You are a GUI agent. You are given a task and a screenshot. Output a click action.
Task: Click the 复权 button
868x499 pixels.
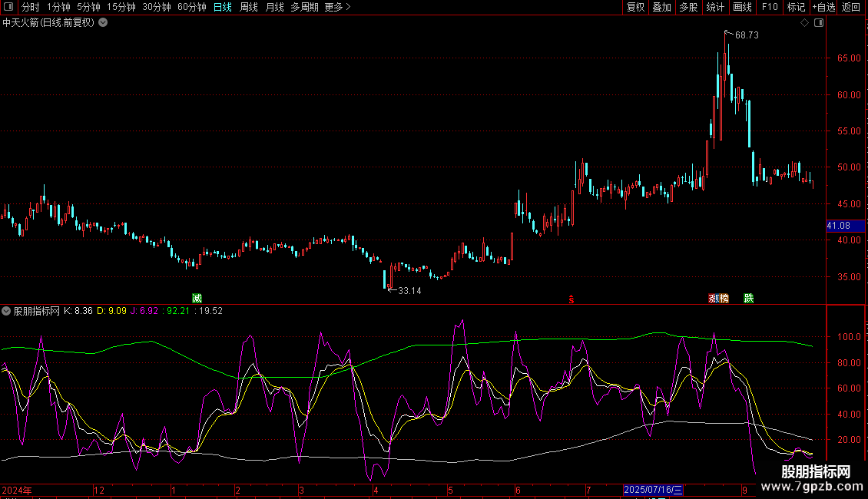636,7
